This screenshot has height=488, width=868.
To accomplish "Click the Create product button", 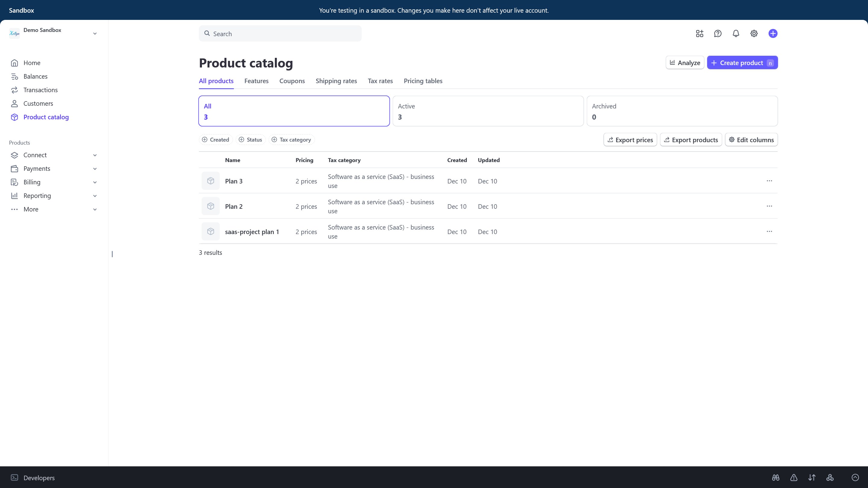I will point(743,63).
